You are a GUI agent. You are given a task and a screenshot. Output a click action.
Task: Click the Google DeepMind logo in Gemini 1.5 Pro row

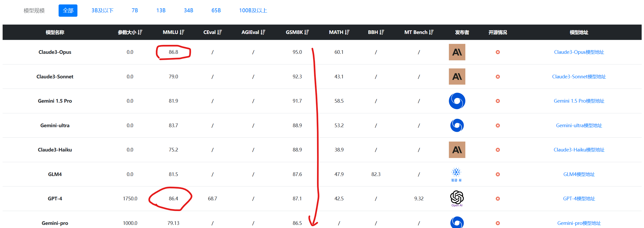pyautogui.click(x=457, y=101)
